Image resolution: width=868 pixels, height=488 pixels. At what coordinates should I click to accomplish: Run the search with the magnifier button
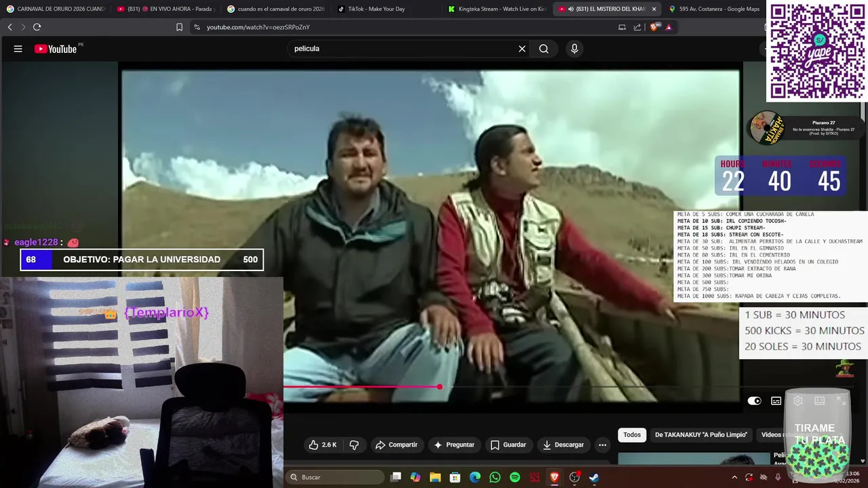tap(544, 49)
